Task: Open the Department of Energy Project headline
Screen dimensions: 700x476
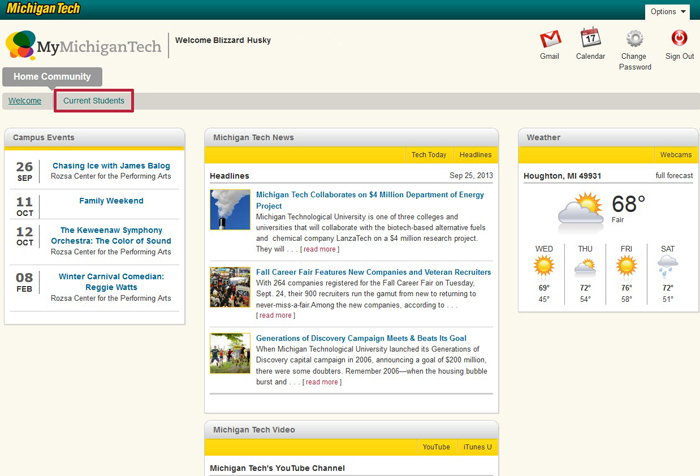Action: [370, 200]
